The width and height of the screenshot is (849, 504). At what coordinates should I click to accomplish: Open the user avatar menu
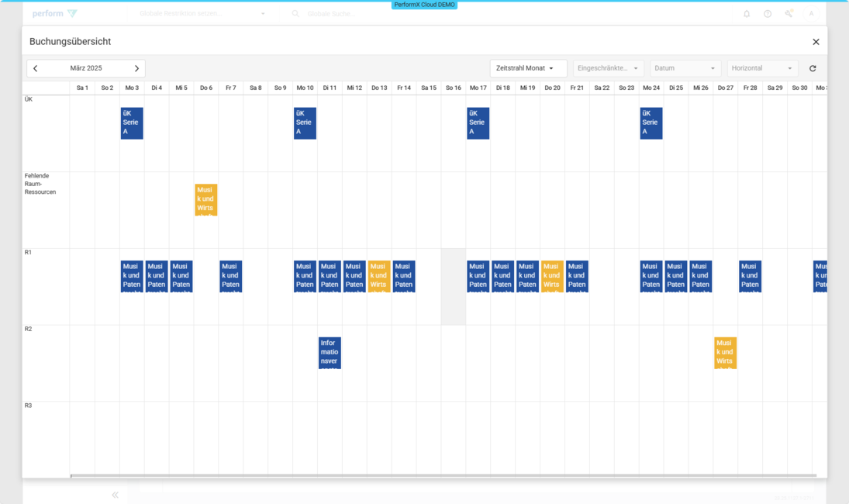[811, 14]
